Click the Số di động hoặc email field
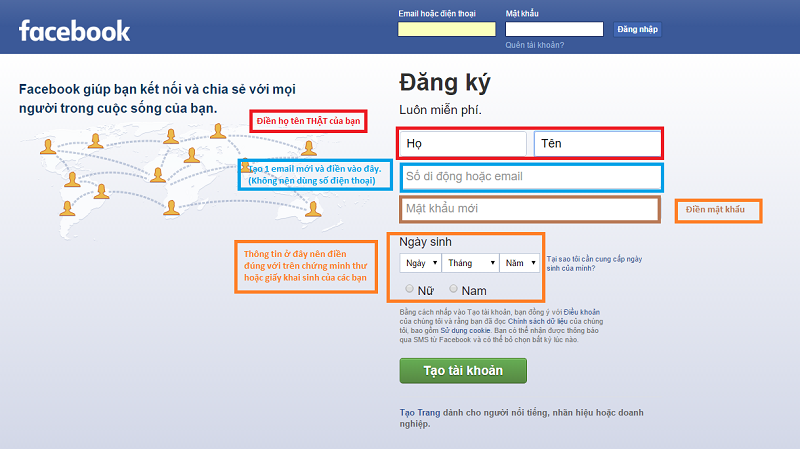Screen dimensions: 800x449 (x=531, y=177)
